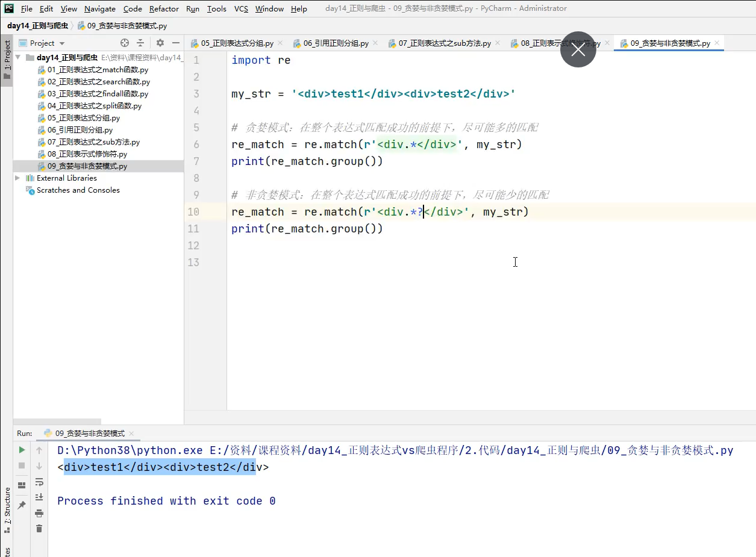Click the Restore Layout icon in Run panel
756x557 pixels.
coord(22,485)
